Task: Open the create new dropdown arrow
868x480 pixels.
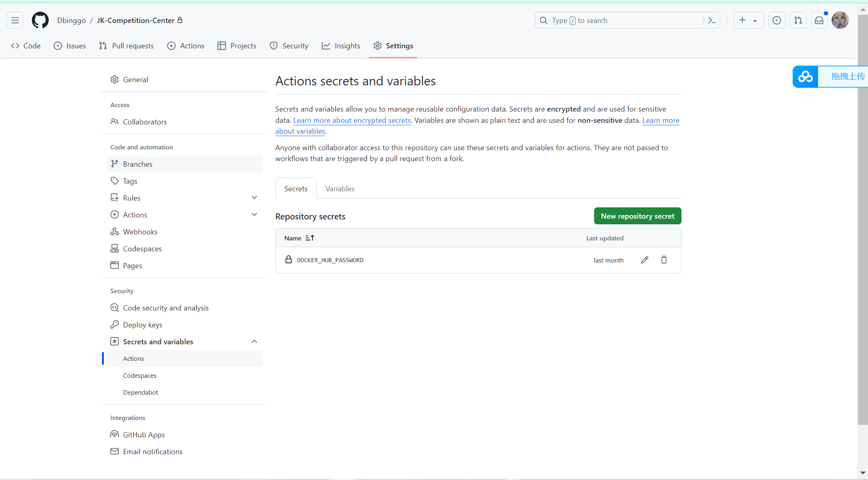Action: click(x=755, y=20)
